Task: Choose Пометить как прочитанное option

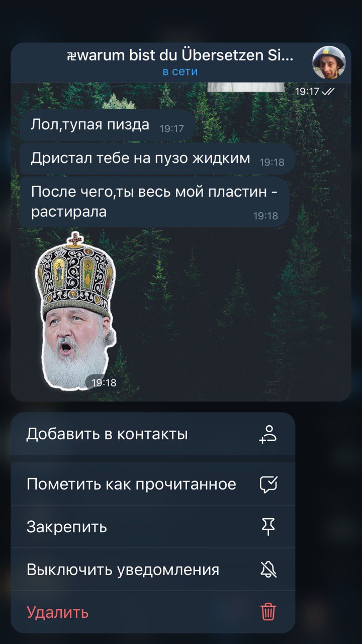Action: click(x=153, y=484)
